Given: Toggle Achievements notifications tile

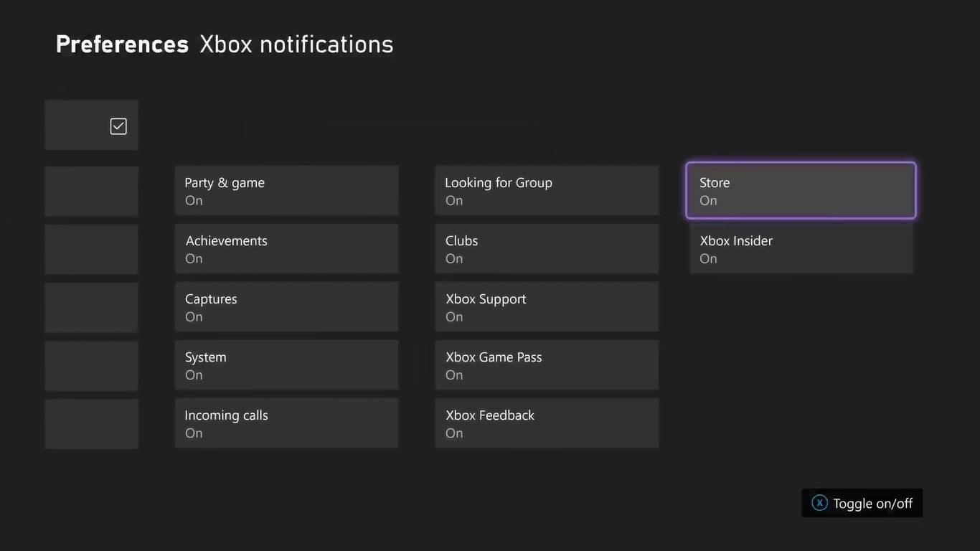Looking at the screenshot, I should click(286, 249).
